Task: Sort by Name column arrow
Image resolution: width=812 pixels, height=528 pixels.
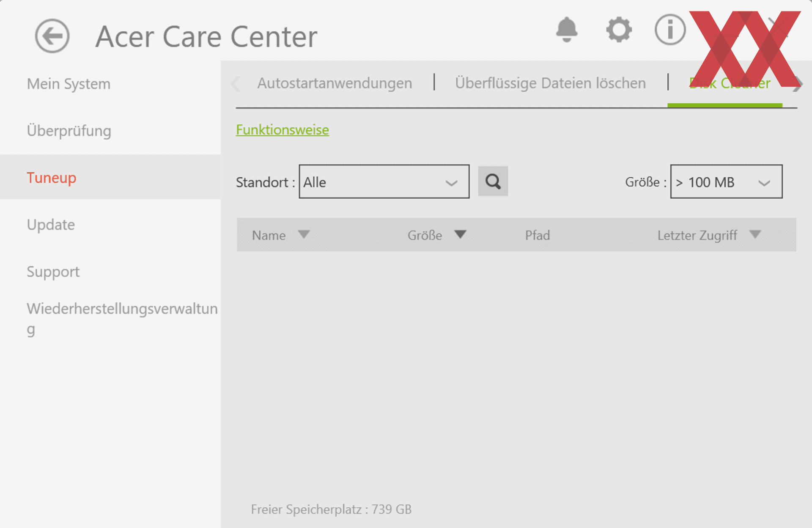Action: point(304,234)
